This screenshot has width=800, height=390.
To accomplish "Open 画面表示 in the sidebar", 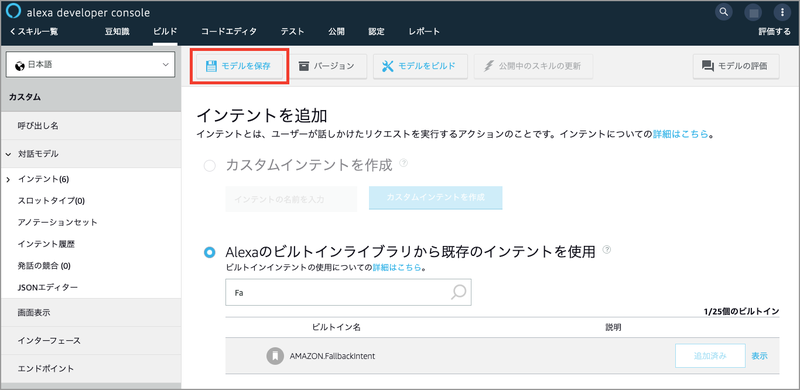I will (x=91, y=313).
